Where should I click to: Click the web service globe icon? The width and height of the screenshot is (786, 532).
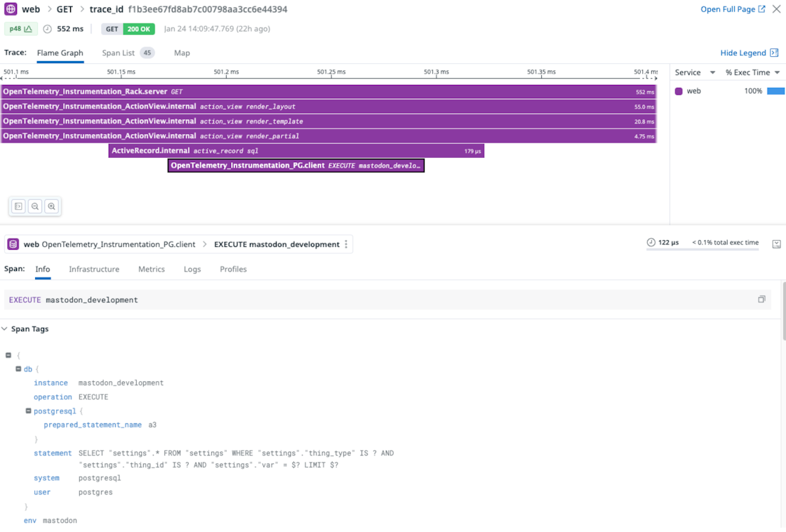click(x=11, y=9)
